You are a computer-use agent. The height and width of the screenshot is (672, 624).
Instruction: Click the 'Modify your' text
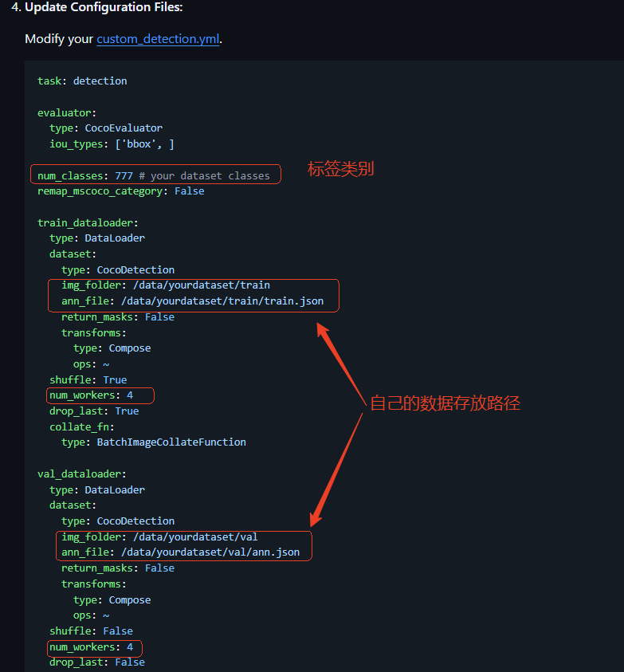click(x=59, y=39)
